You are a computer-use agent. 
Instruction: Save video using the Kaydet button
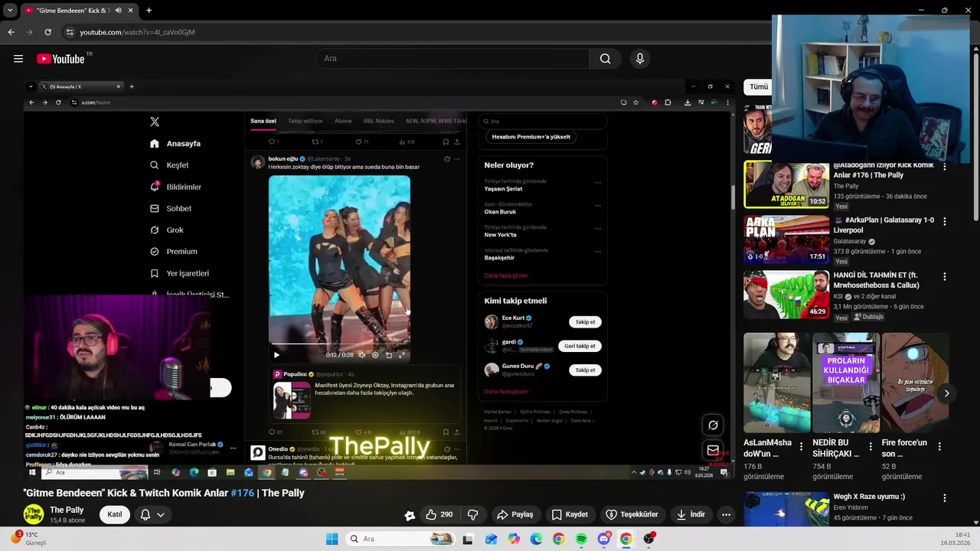pyautogui.click(x=570, y=514)
